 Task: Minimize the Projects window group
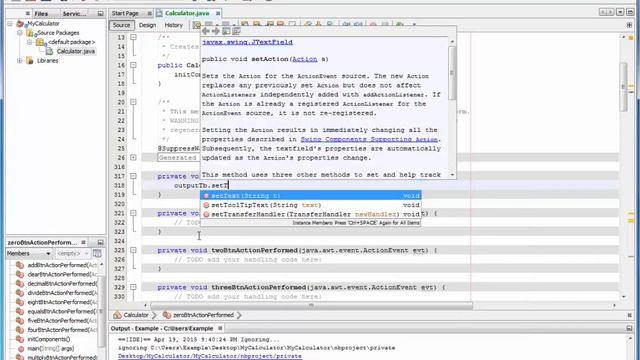click(x=100, y=13)
